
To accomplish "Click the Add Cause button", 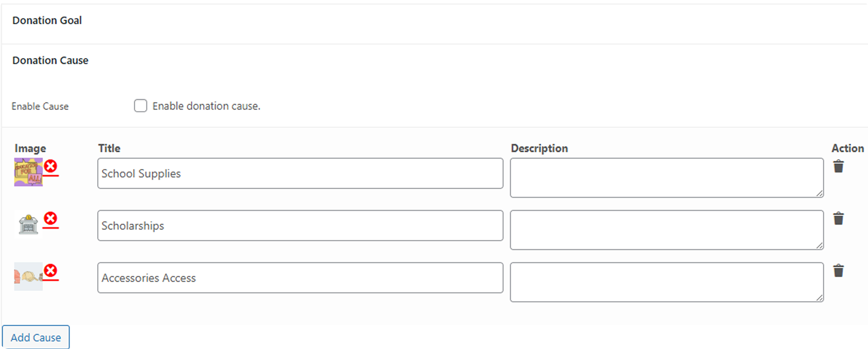I will coord(36,337).
